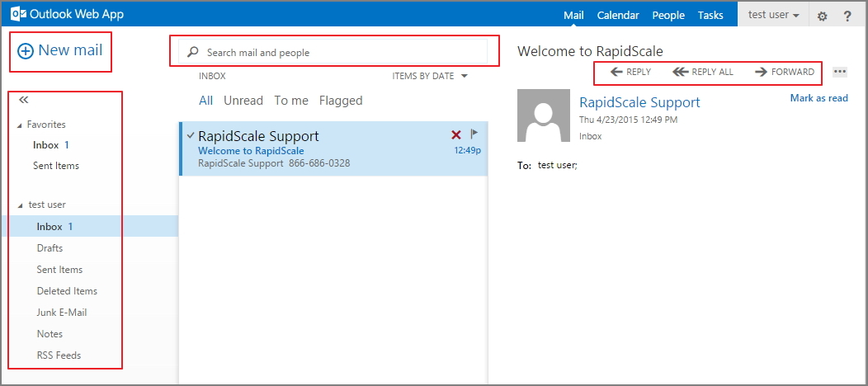The image size is (868, 386).
Task: Open the Items by Date sort dropdown
Action: [430, 76]
